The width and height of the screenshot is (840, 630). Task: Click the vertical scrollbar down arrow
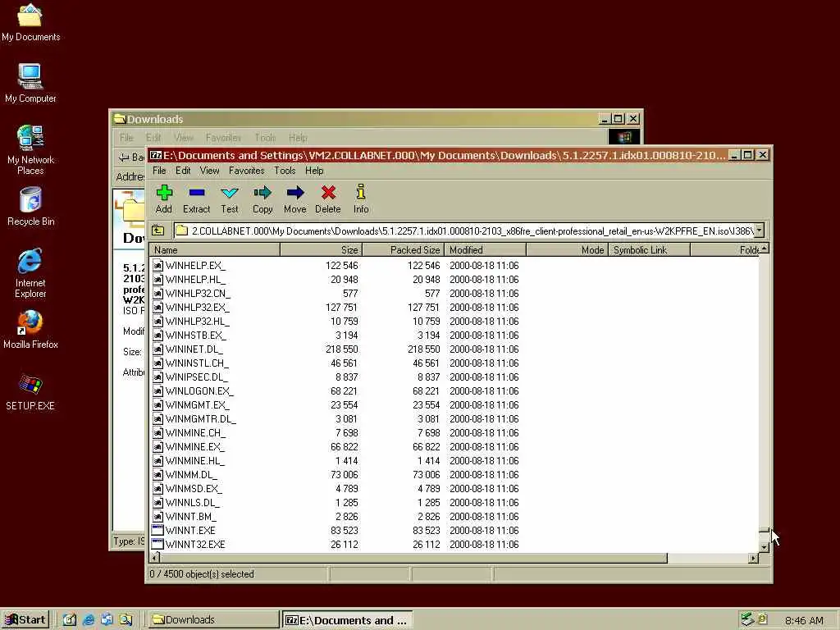764,547
